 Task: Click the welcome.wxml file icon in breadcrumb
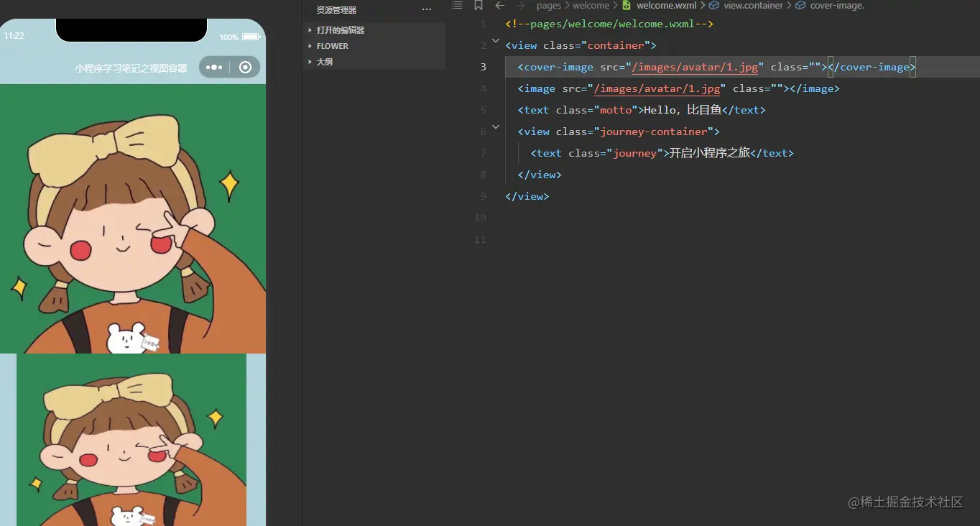(627, 5)
